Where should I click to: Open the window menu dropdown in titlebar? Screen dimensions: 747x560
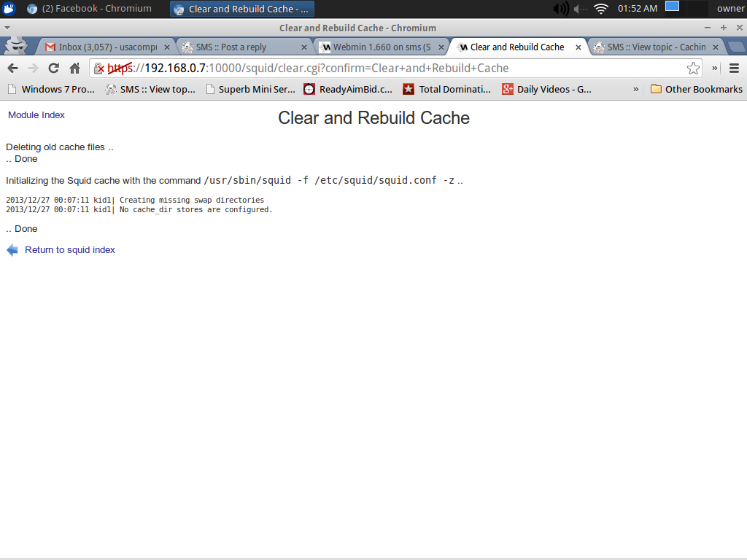[7, 28]
